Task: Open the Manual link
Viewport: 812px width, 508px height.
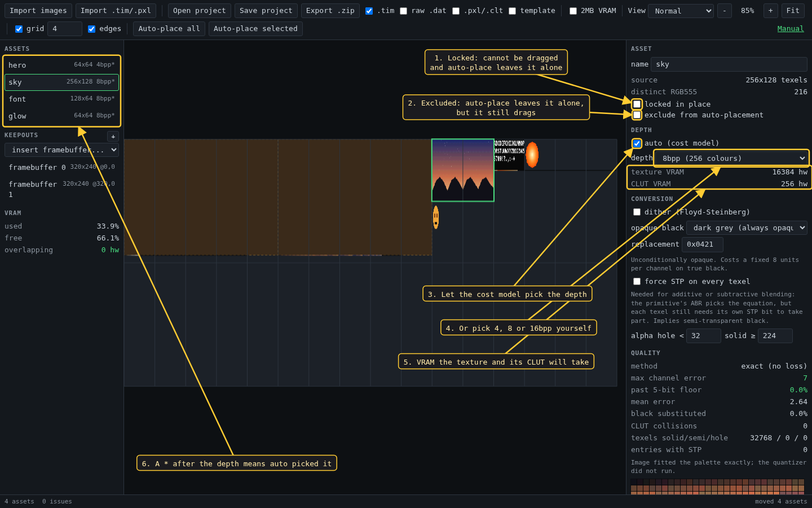Action: [x=791, y=29]
